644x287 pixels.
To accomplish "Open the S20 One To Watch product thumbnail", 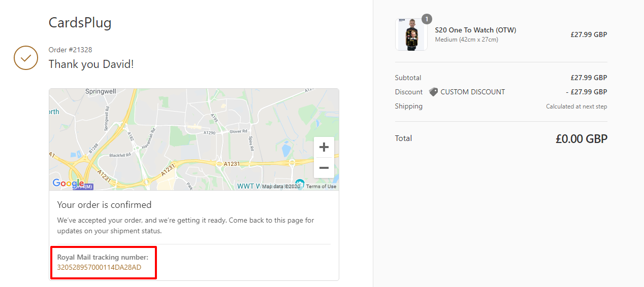I will tap(411, 34).
